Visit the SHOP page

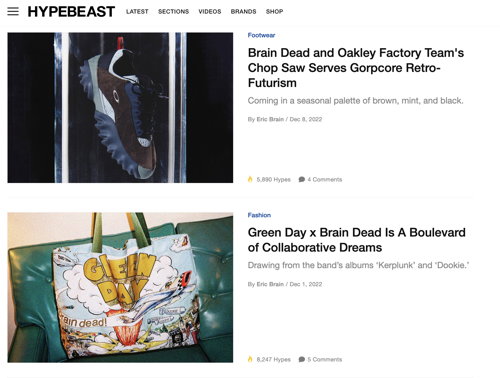[274, 12]
